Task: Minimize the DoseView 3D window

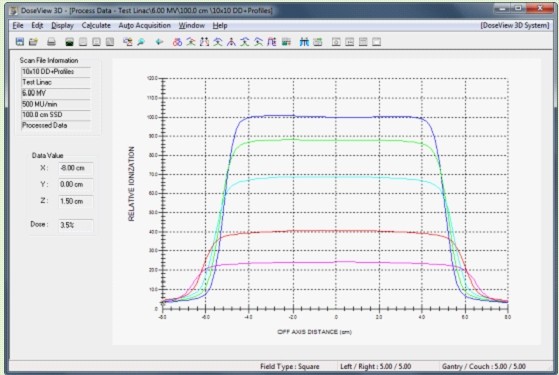Action: pyautogui.click(x=503, y=8)
